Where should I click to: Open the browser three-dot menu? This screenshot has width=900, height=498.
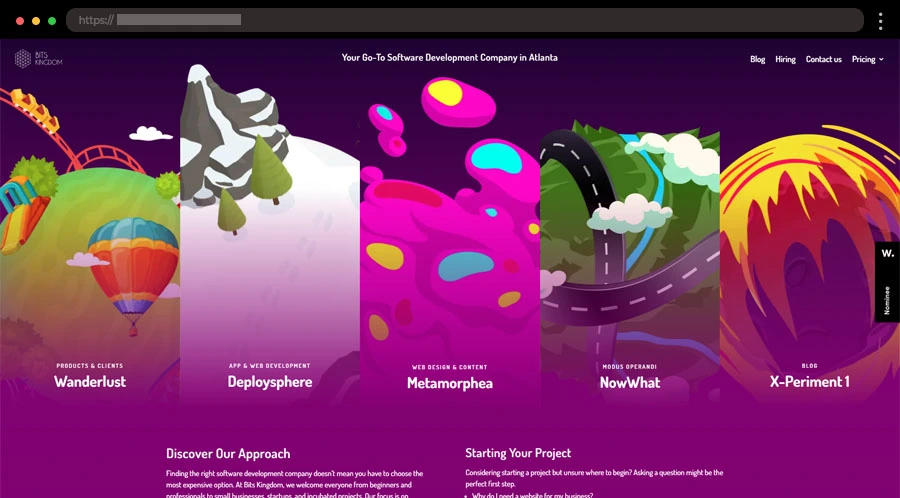pyautogui.click(x=880, y=20)
